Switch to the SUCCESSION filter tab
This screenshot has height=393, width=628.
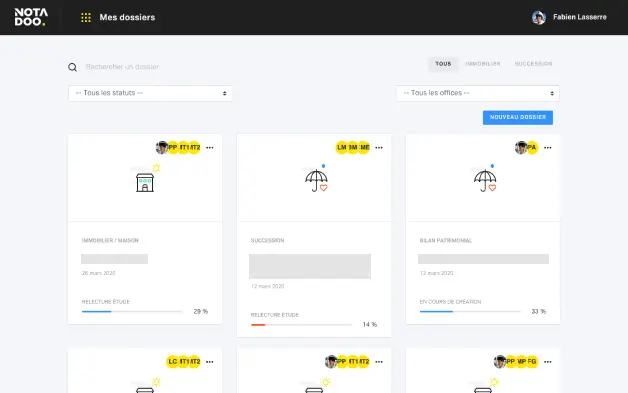(533, 64)
